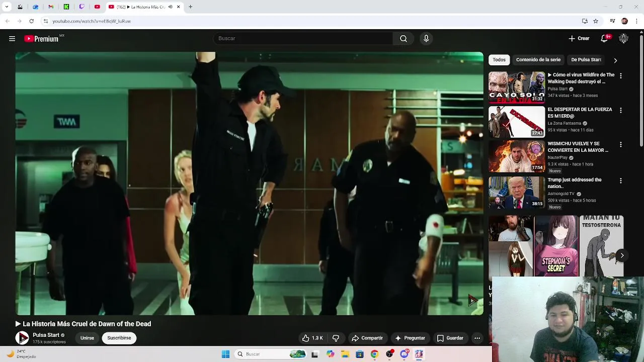
Task: Start voice search with the microphone
Action: (426, 39)
